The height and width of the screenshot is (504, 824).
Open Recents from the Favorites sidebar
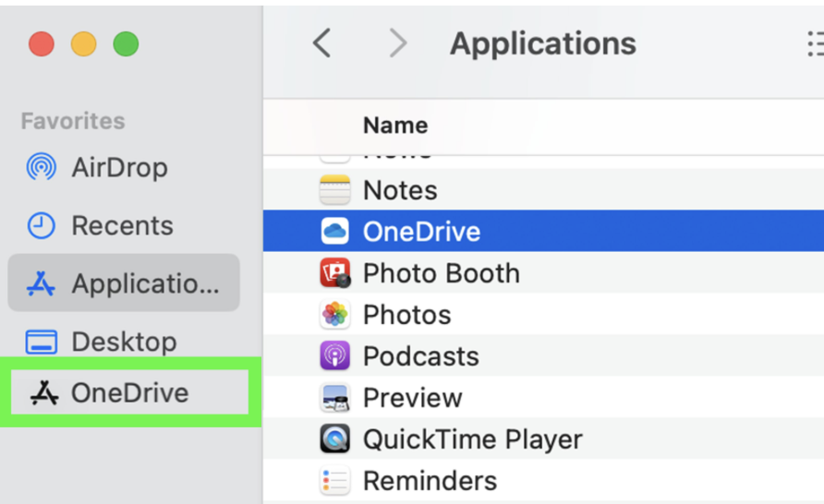click(x=124, y=226)
